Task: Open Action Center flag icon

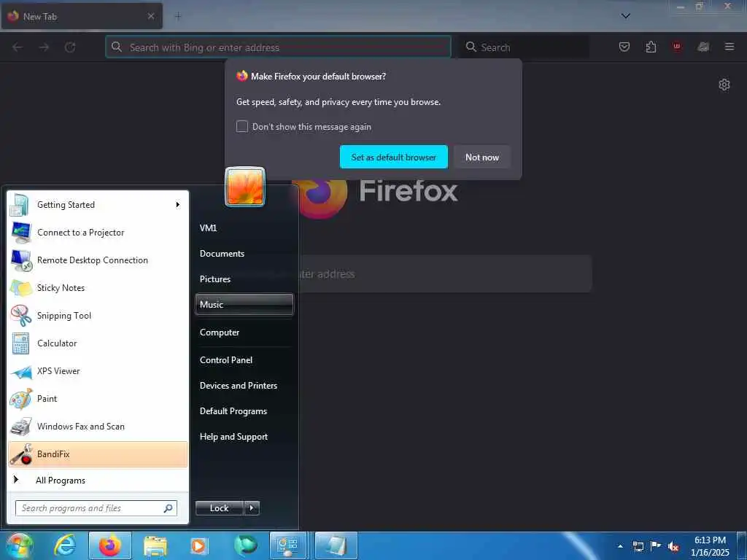Action: tap(656, 546)
